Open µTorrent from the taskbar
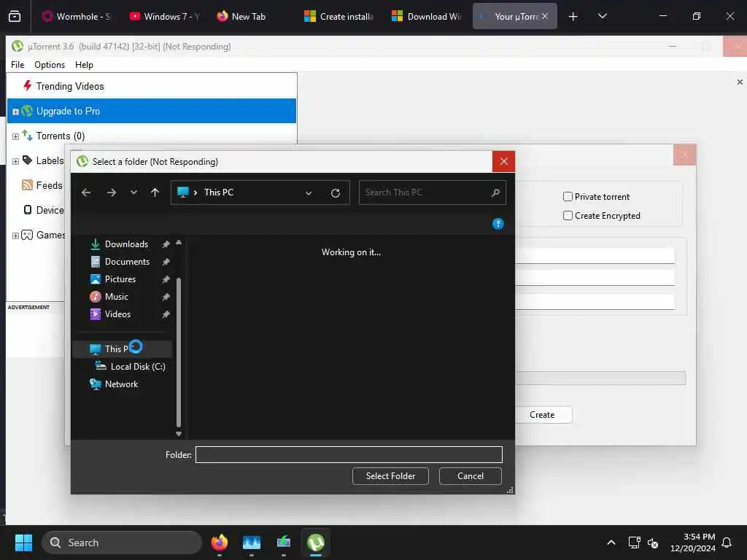Viewport: 747px width, 560px height. (x=316, y=542)
